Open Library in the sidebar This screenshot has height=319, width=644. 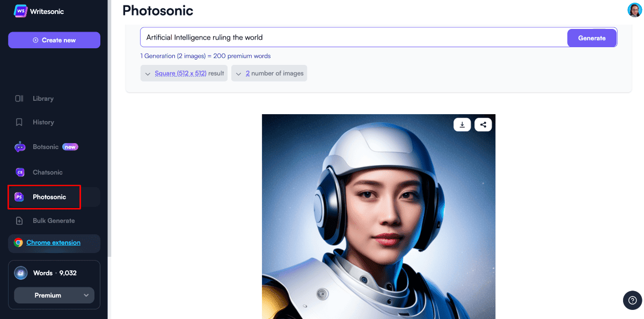pos(43,99)
